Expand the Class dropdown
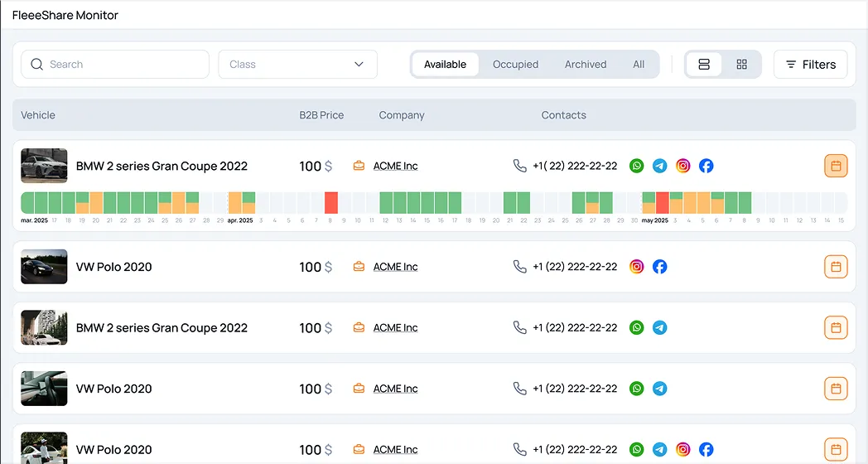868x464 pixels. pyautogui.click(x=298, y=65)
